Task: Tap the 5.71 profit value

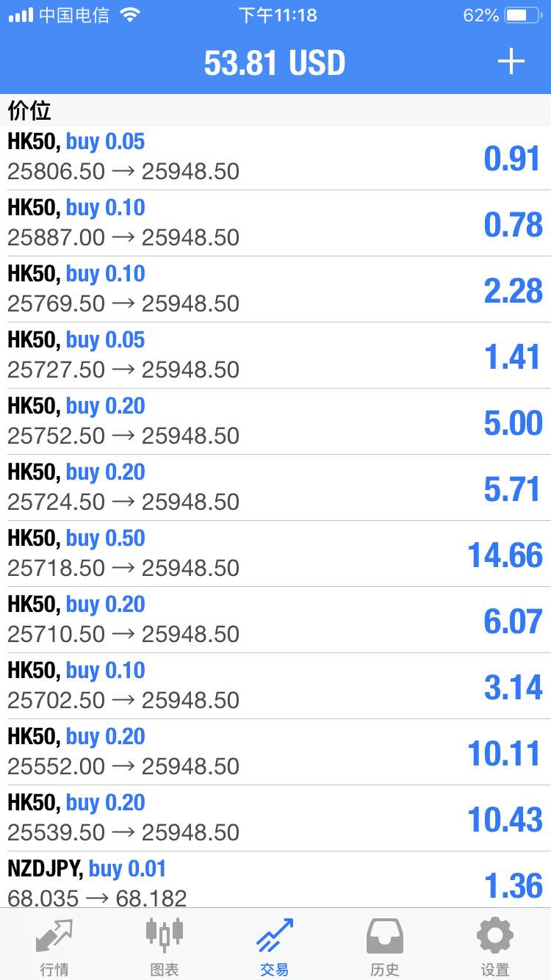Action: tap(513, 489)
